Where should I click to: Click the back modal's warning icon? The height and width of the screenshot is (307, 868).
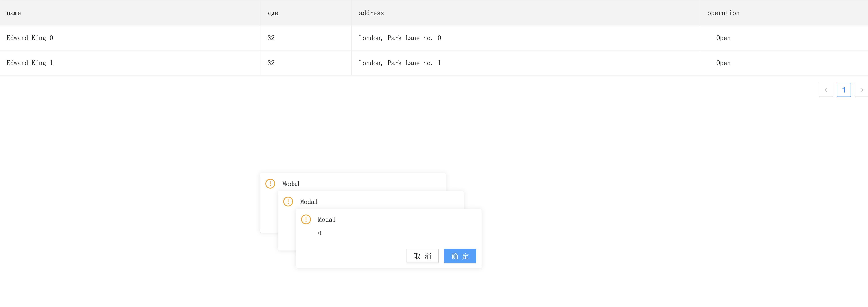pos(270,184)
